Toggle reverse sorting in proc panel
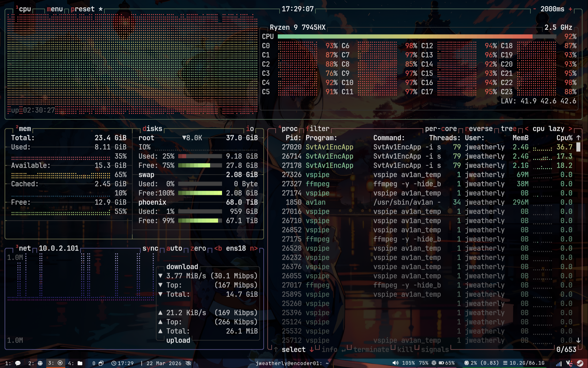Screen dimensions: 588x368 (x=479, y=129)
